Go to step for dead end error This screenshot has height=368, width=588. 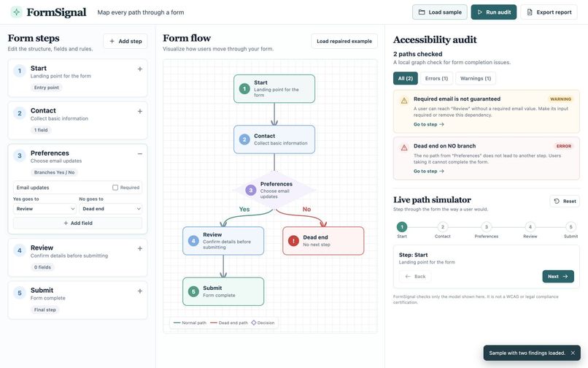pyautogui.click(x=429, y=172)
